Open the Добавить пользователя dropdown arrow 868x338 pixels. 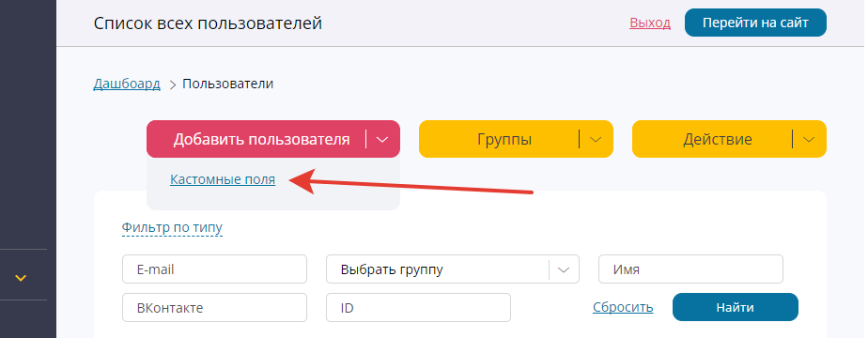tap(382, 139)
